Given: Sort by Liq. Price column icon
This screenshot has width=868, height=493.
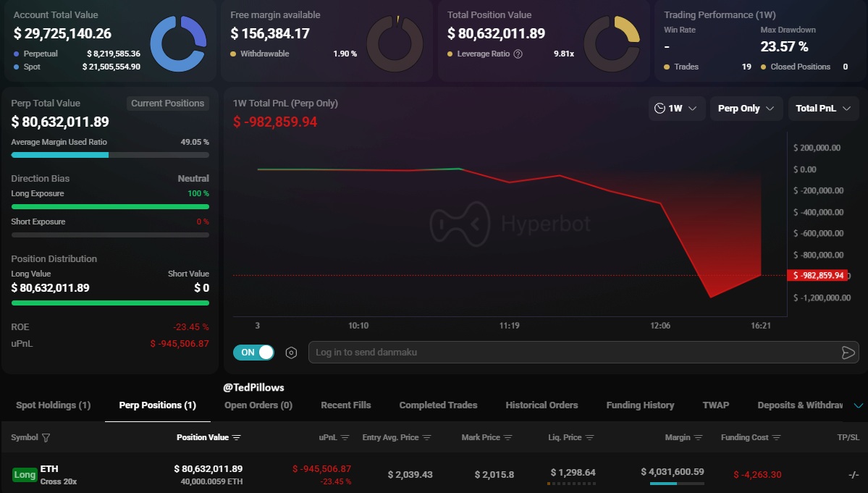Looking at the screenshot, I should click(589, 438).
